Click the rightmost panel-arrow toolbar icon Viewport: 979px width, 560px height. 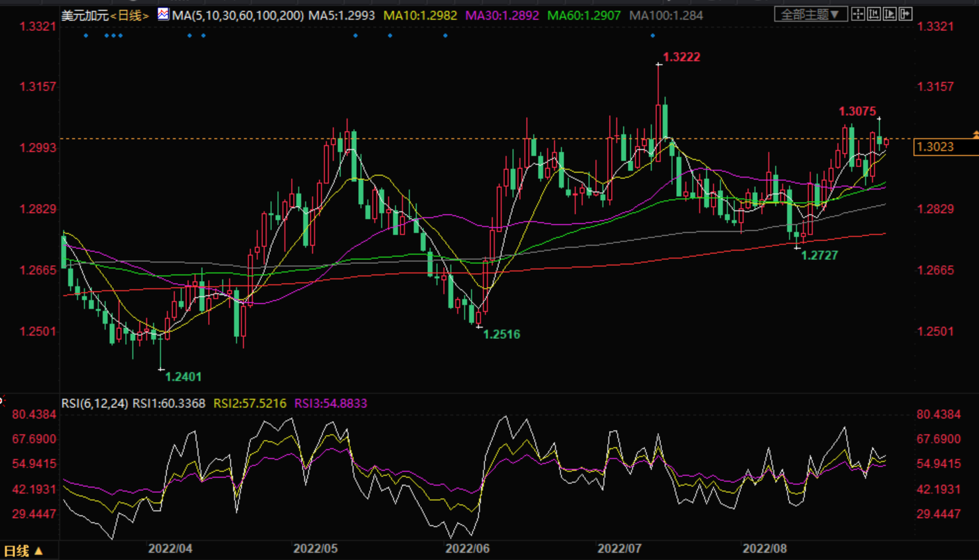906,14
